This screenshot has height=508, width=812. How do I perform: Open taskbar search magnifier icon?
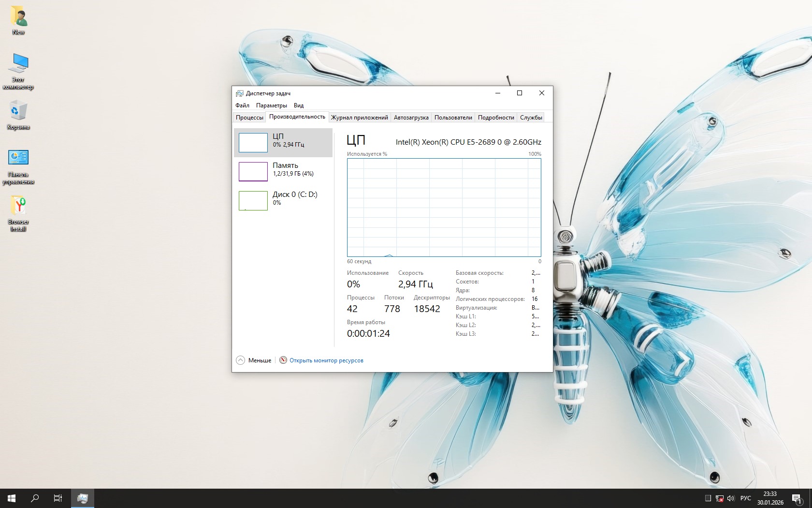pyautogui.click(x=35, y=498)
